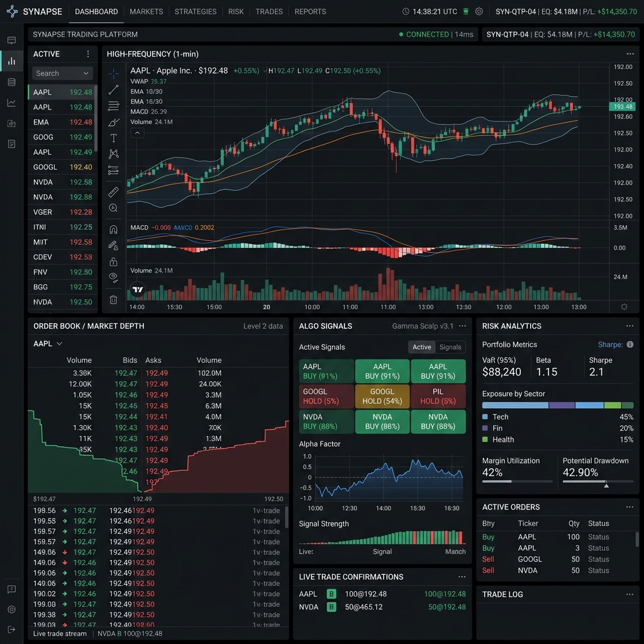Pick the pattern drawing tool

113,153
